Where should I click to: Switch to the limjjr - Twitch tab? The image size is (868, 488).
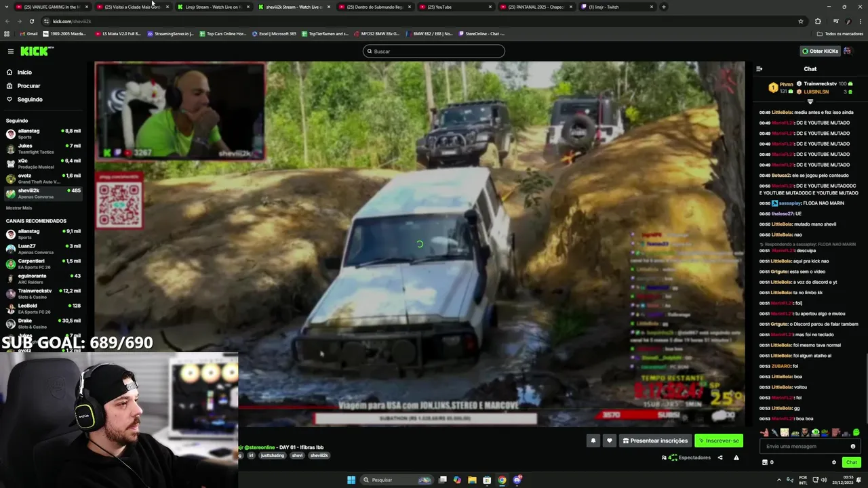617,7
